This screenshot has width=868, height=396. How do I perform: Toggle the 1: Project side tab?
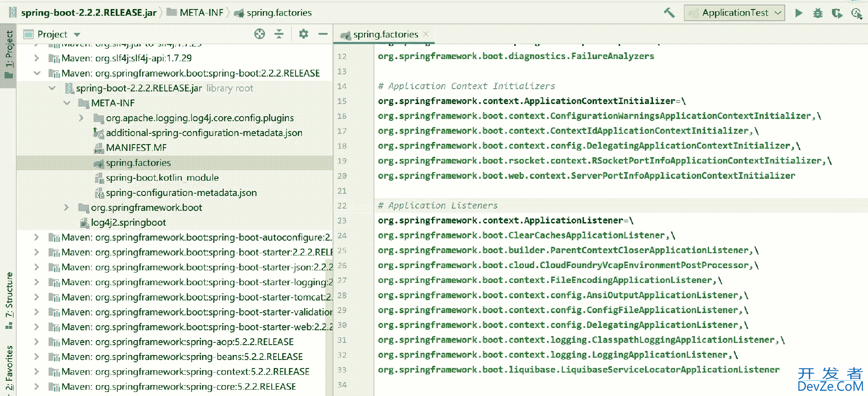tap(9, 55)
